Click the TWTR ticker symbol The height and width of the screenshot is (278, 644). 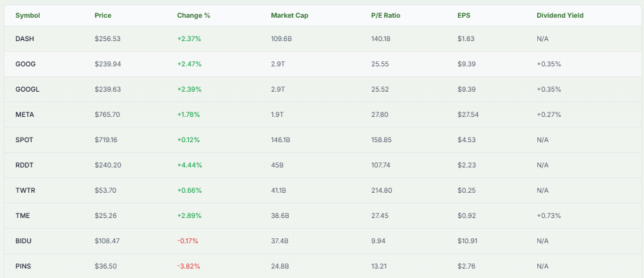[25, 190]
